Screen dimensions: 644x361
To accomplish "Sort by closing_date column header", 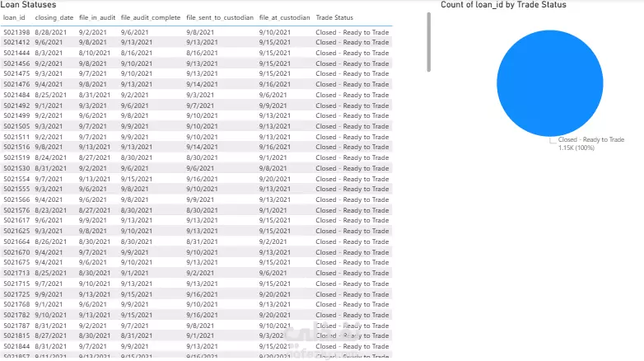I will click(x=54, y=17).
